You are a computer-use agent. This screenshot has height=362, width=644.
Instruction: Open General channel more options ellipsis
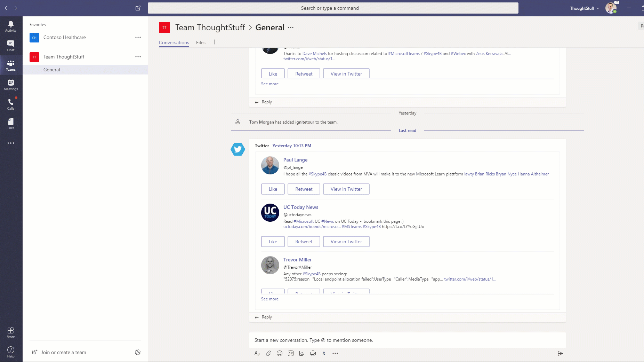pyautogui.click(x=291, y=27)
